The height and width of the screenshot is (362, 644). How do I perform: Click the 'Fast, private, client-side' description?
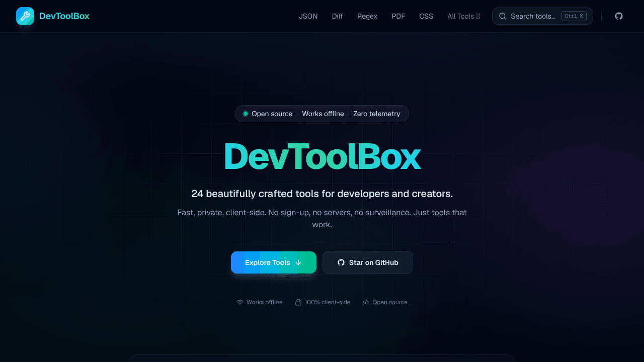pyautogui.click(x=322, y=219)
